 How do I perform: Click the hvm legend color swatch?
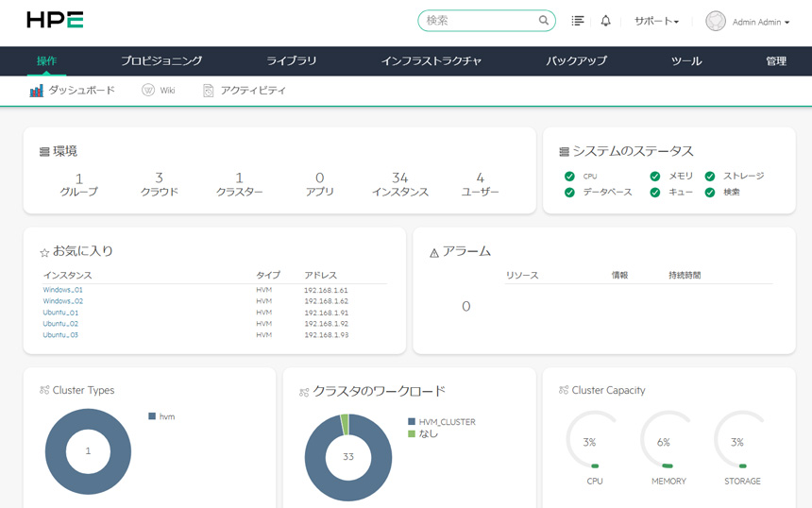coord(152,416)
